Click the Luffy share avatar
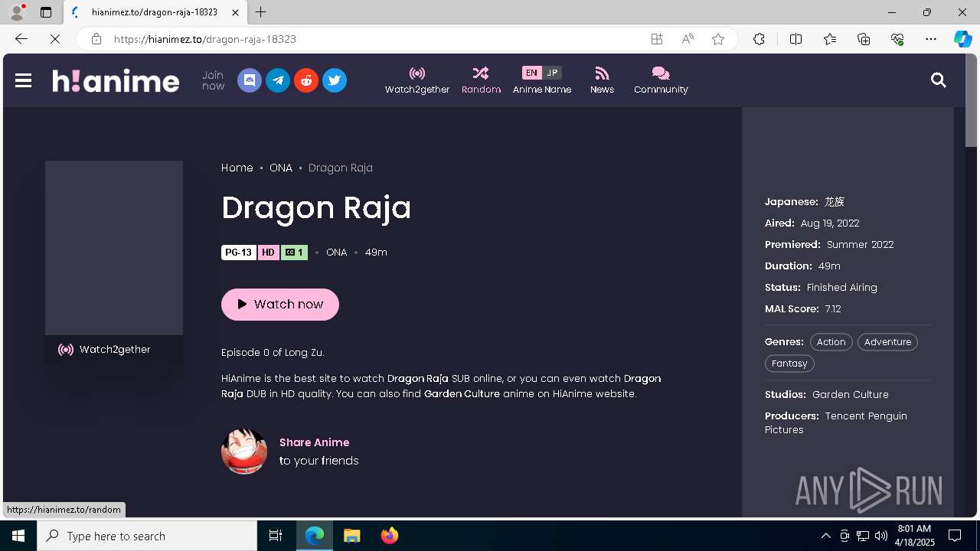 tap(244, 451)
